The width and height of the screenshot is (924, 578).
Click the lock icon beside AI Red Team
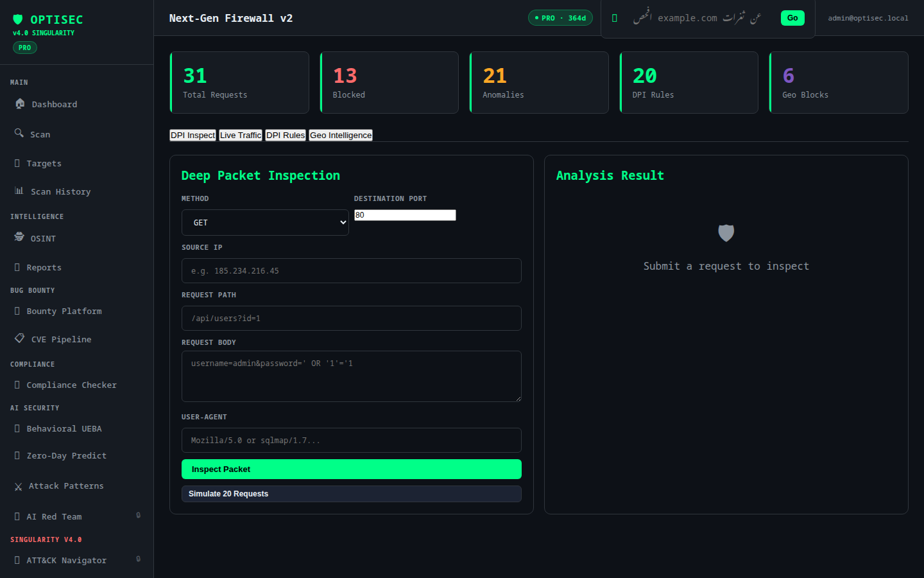[138, 515]
